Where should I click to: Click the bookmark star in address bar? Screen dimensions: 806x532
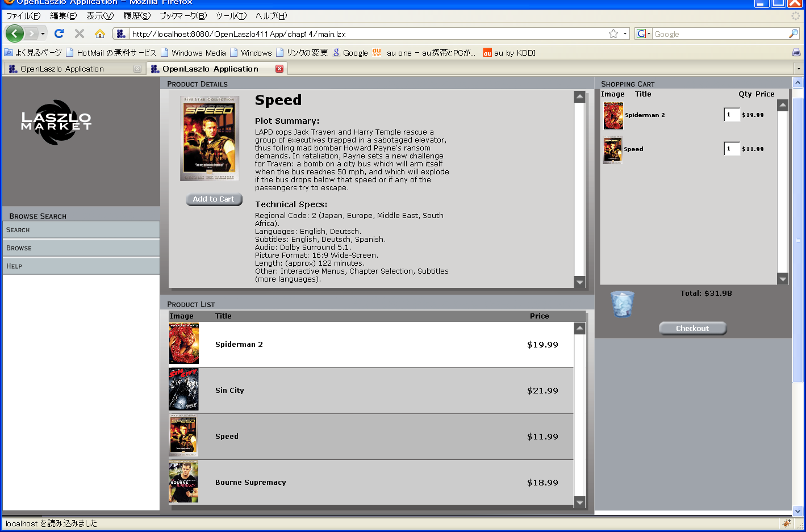pos(613,33)
